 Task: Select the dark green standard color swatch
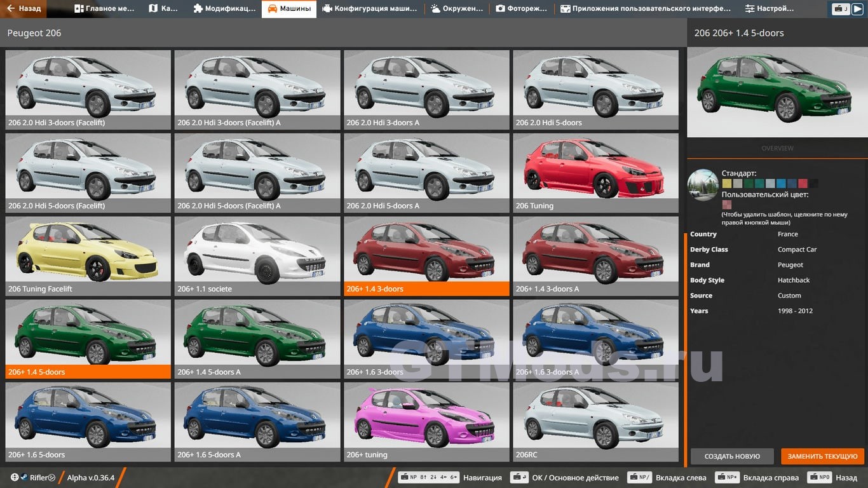click(x=749, y=184)
